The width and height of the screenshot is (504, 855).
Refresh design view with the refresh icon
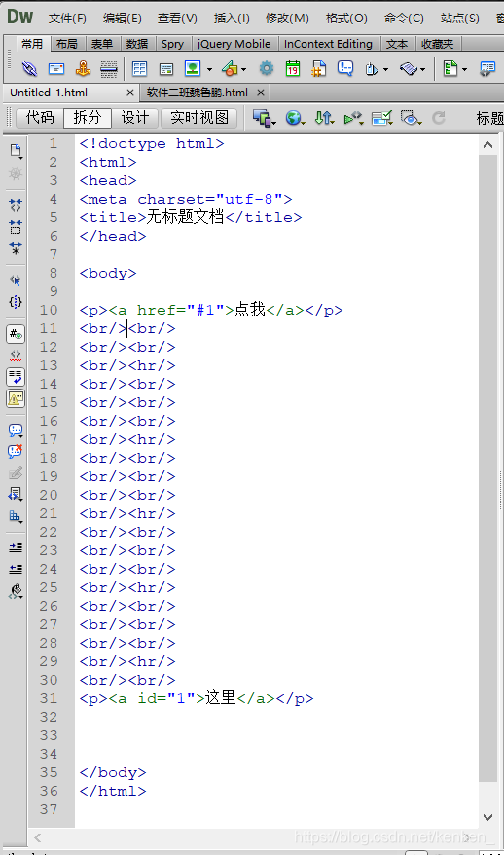439,117
